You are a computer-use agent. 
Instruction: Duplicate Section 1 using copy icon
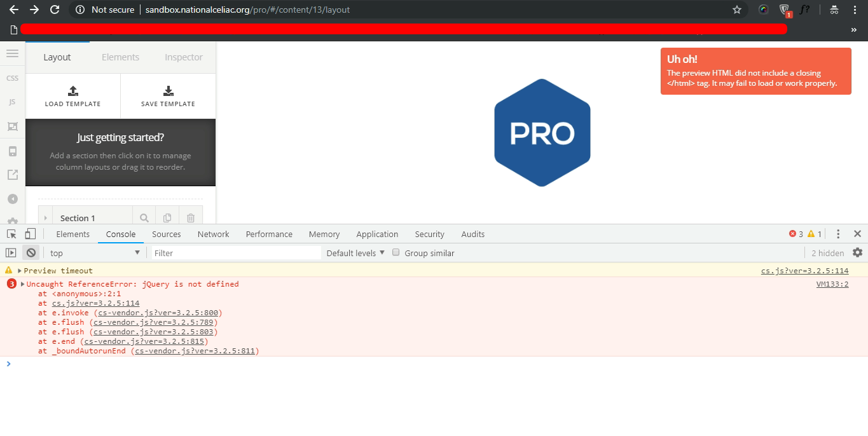[x=167, y=218]
